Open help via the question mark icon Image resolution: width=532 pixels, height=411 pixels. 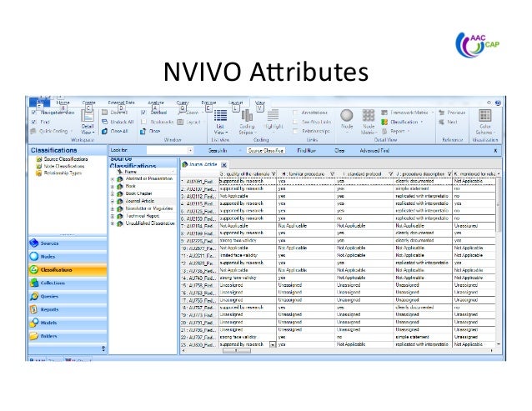498,103
